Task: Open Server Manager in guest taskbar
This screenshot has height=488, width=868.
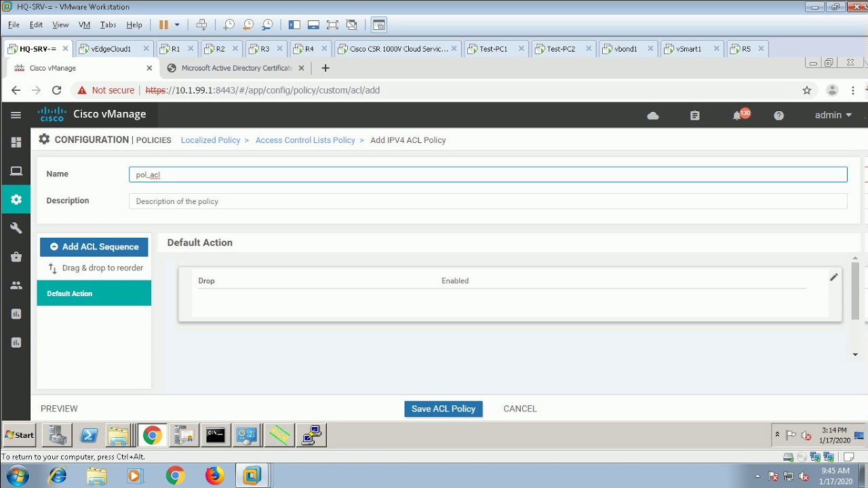Action: click(x=57, y=435)
